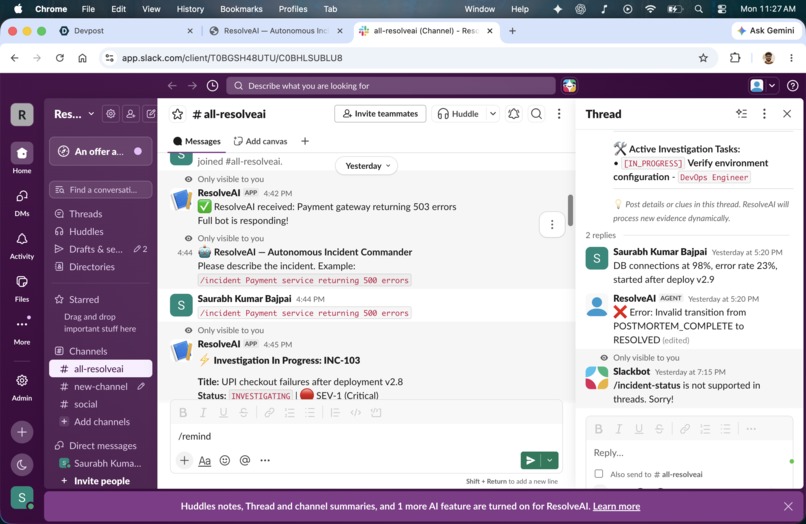806x524 pixels.
Task: Toggle bold in thread reply box
Action: [x=598, y=429]
